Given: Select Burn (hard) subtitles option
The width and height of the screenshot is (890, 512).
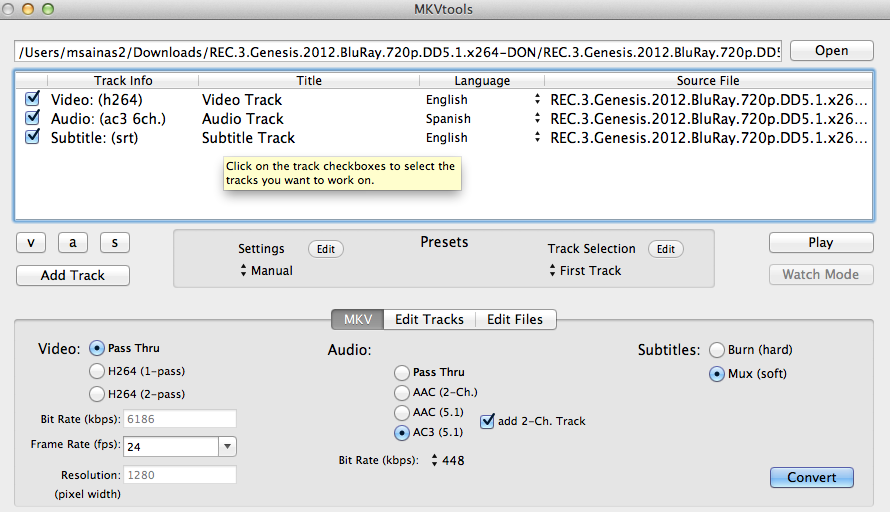Looking at the screenshot, I should click(x=716, y=350).
